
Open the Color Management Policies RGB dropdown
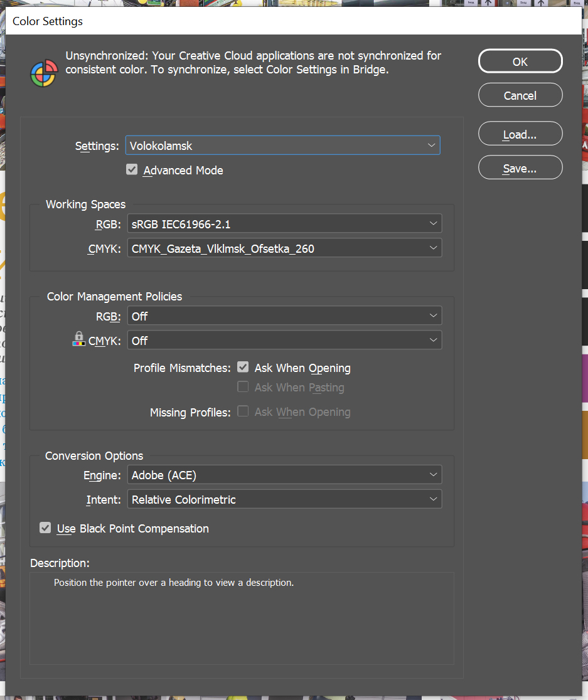284,316
